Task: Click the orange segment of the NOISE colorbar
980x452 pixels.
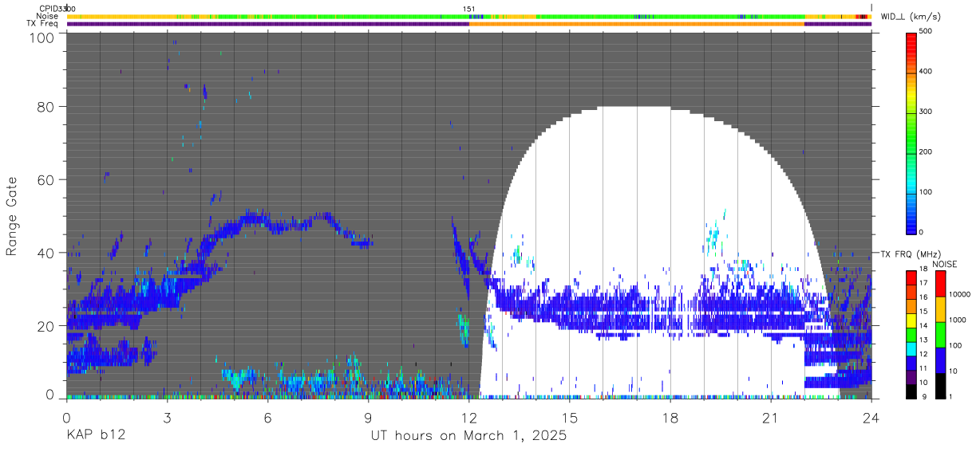Action: [x=941, y=309]
